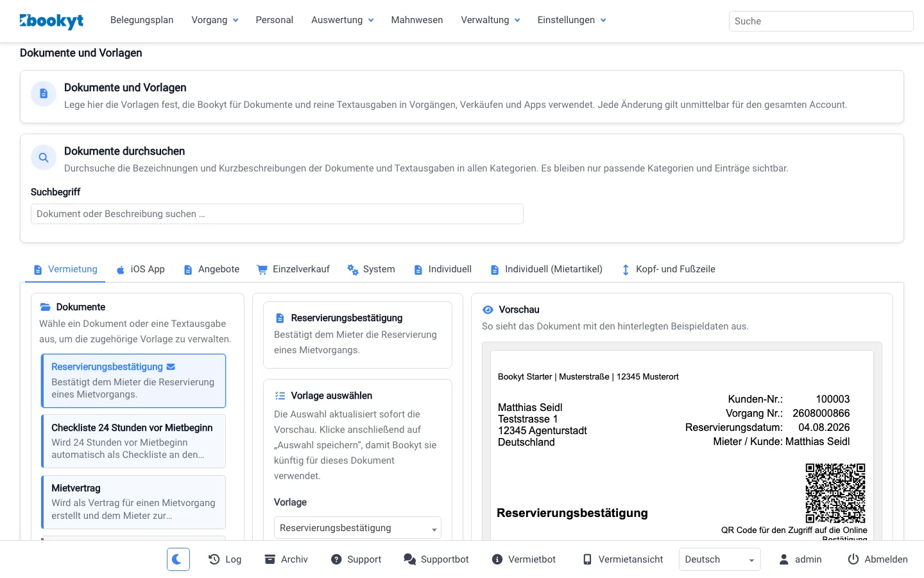Viewport: 924px width, 578px height.
Task: Open Mahnwesen in the navigation
Action: [417, 20]
